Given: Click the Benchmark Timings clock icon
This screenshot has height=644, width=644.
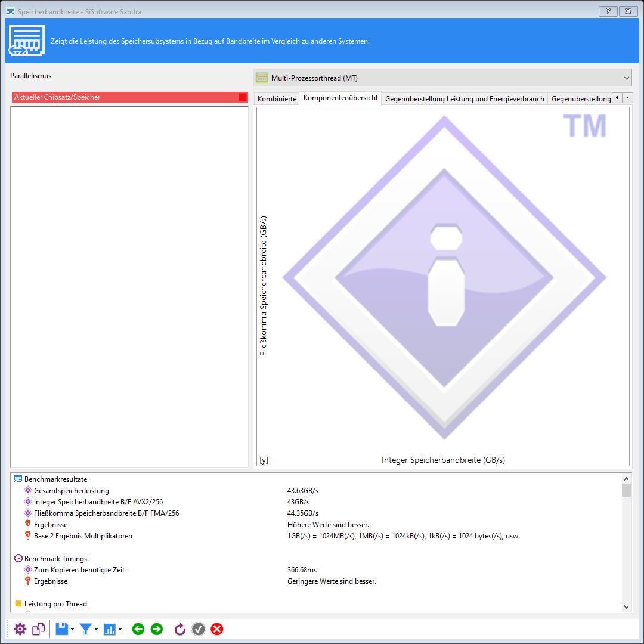Looking at the screenshot, I should tap(18, 558).
